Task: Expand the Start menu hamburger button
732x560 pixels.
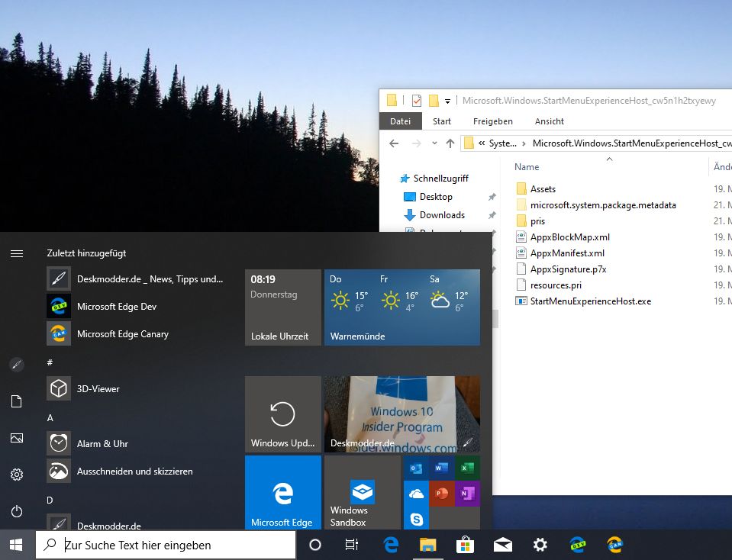Action: coord(17,253)
